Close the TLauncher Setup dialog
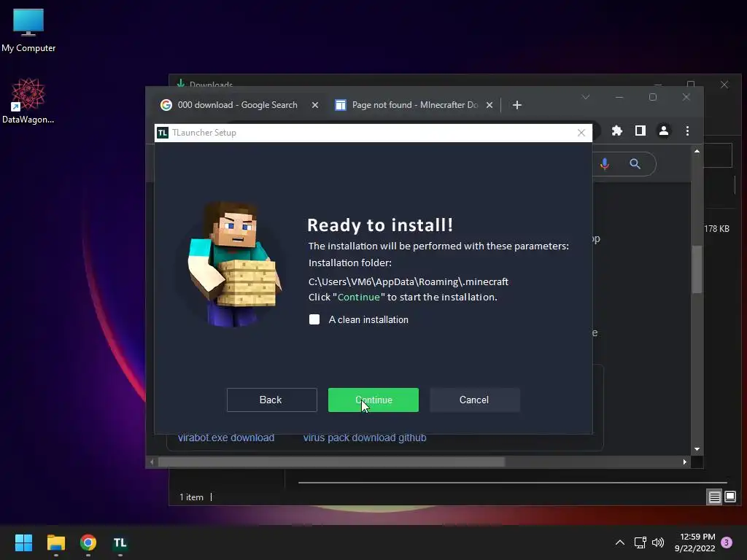The image size is (747, 560). click(581, 133)
